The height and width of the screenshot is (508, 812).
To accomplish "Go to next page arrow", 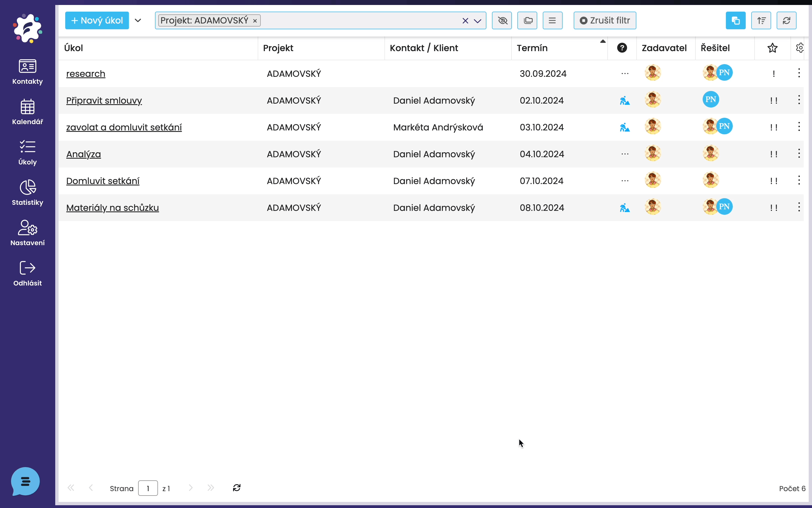I will pos(191,488).
